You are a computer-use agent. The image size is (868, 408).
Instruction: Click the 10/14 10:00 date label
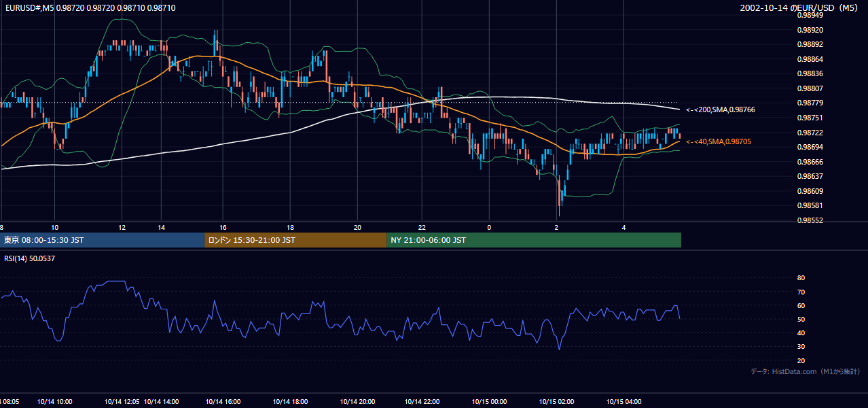tap(55, 402)
